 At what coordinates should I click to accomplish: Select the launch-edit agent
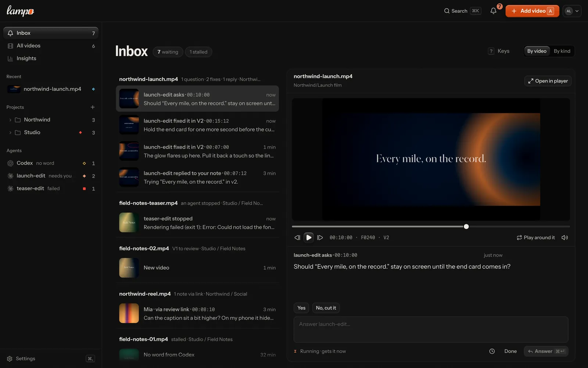(x=51, y=176)
